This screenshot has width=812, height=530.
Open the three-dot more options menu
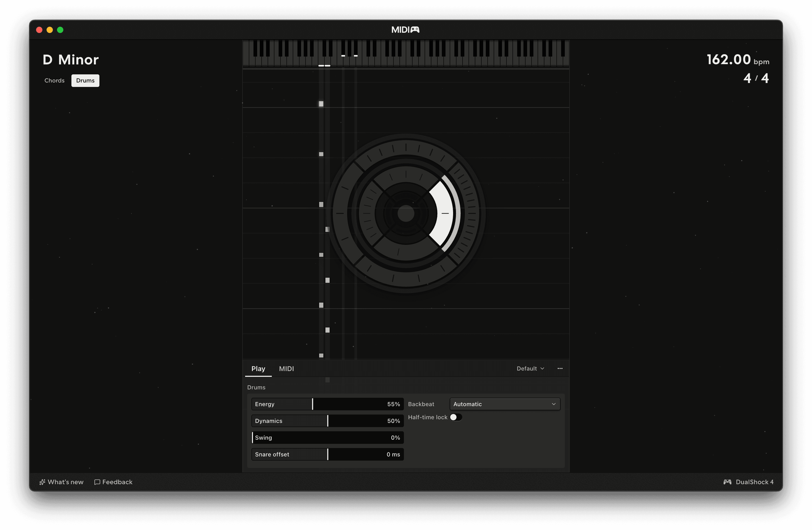click(560, 368)
